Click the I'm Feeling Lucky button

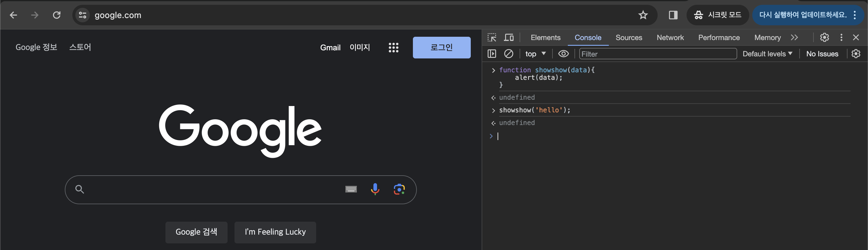point(275,232)
